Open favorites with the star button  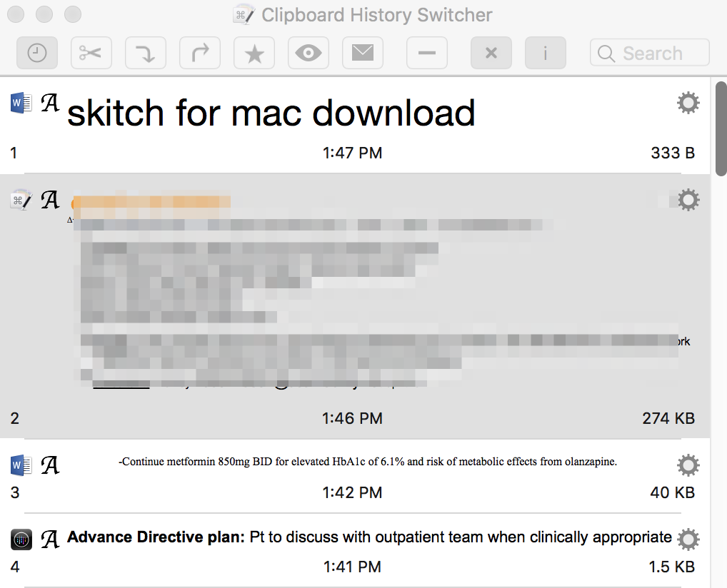[x=254, y=53]
